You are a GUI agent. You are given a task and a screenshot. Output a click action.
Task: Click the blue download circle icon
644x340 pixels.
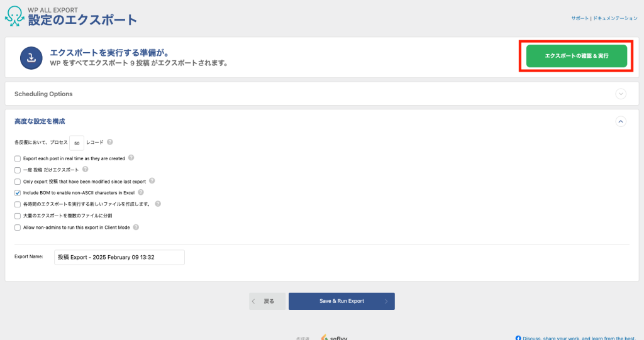click(x=30, y=58)
